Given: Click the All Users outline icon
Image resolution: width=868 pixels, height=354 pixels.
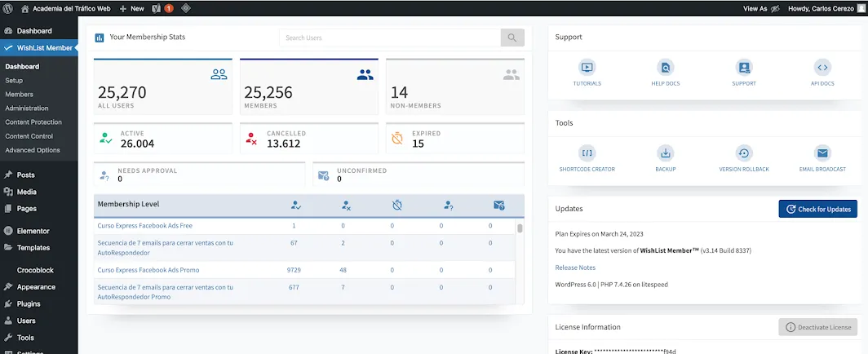Looking at the screenshot, I should pos(219,74).
